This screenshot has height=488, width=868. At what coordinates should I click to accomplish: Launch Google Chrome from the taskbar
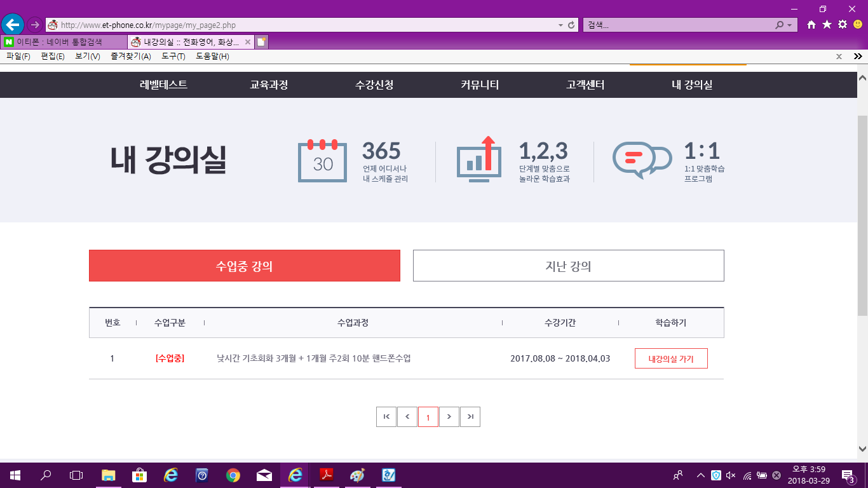click(x=233, y=475)
